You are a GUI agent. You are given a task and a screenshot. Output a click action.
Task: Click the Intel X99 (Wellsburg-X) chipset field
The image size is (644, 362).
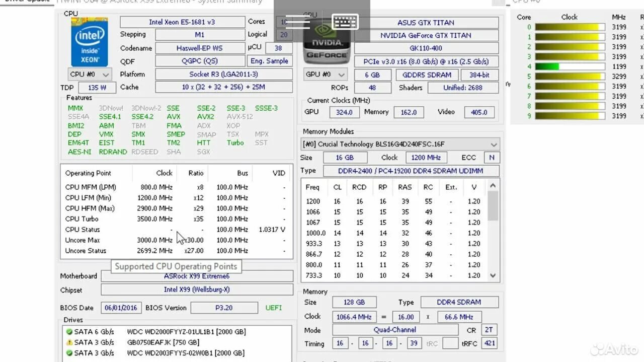197,289
